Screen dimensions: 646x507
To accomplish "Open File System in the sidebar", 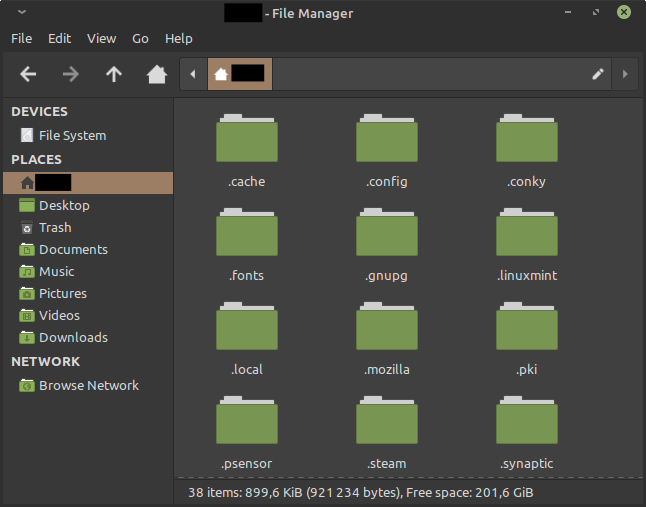I will tap(88, 136).
